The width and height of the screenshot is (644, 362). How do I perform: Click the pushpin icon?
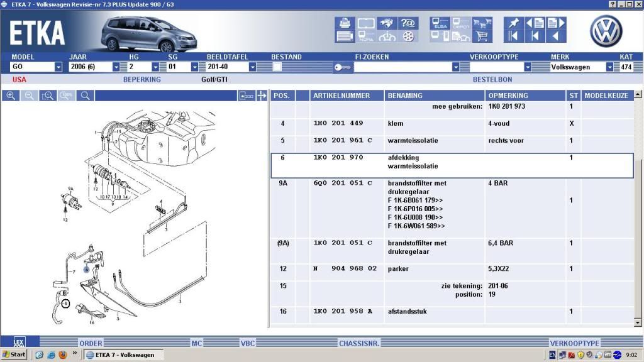coord(514,23)
